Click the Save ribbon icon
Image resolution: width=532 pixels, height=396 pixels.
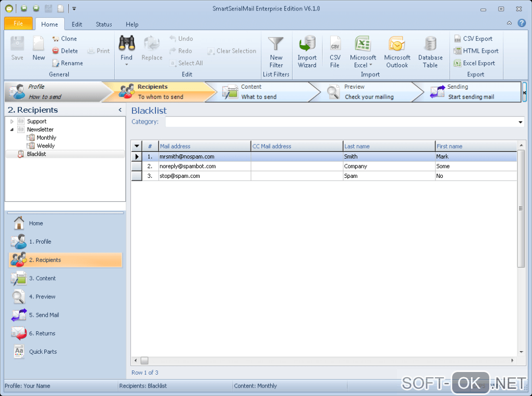pos(17,49)
